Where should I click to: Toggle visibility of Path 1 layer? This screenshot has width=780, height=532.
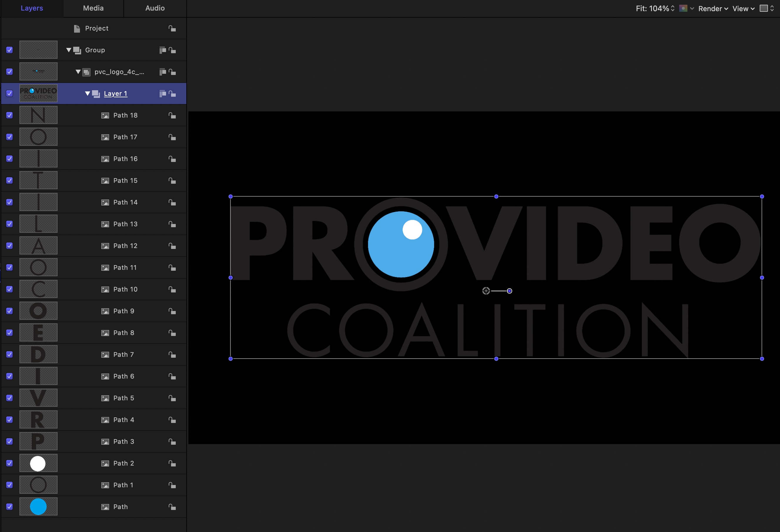pyautogui.click(x=8, y=485)
